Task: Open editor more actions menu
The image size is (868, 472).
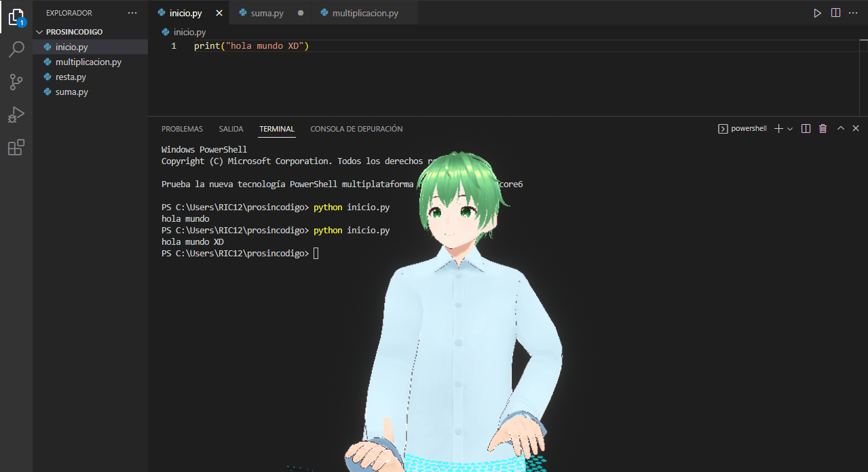Action: pyautogui.click(x=853, y=13)
